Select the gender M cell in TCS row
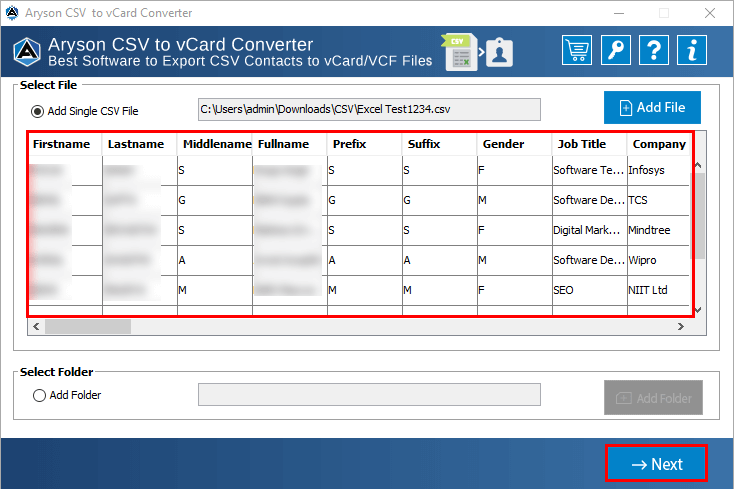 point(514,200)
